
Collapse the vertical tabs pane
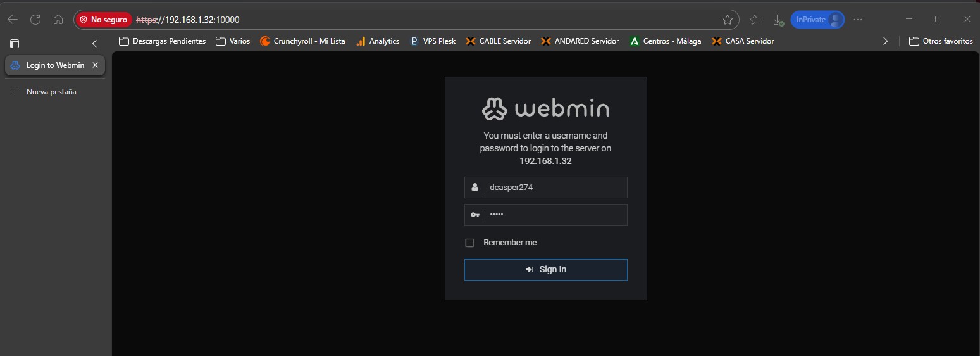click(95, 44)
